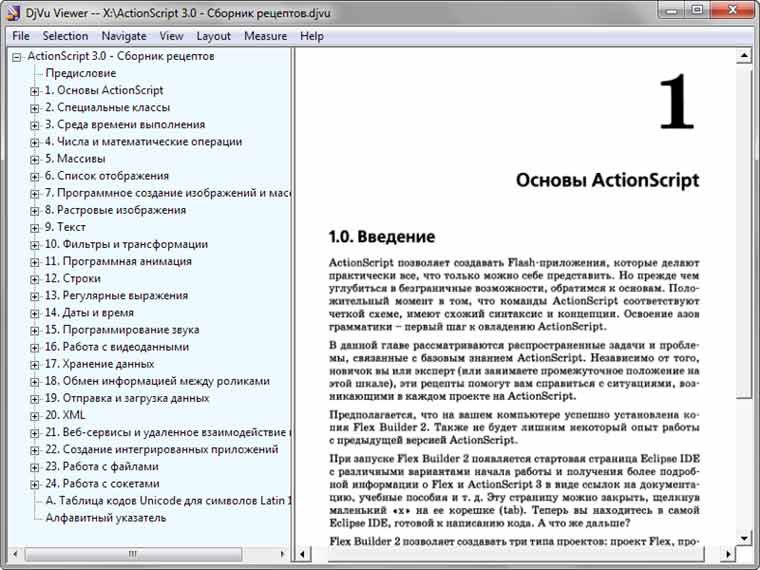Screen dimensions: 760x570
Task: Collapse the root ActionScript 3.0 tree node
Action: 17,57
